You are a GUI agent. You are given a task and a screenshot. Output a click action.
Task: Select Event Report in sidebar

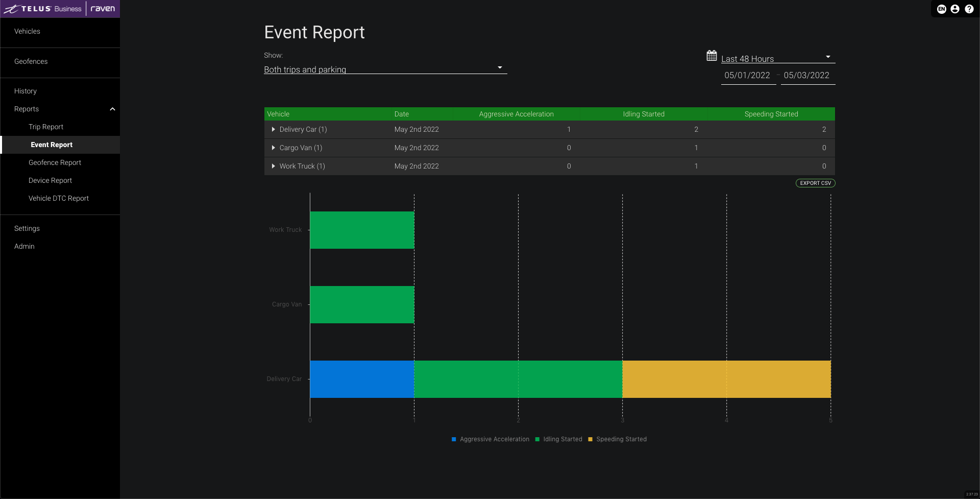[52, 145]
